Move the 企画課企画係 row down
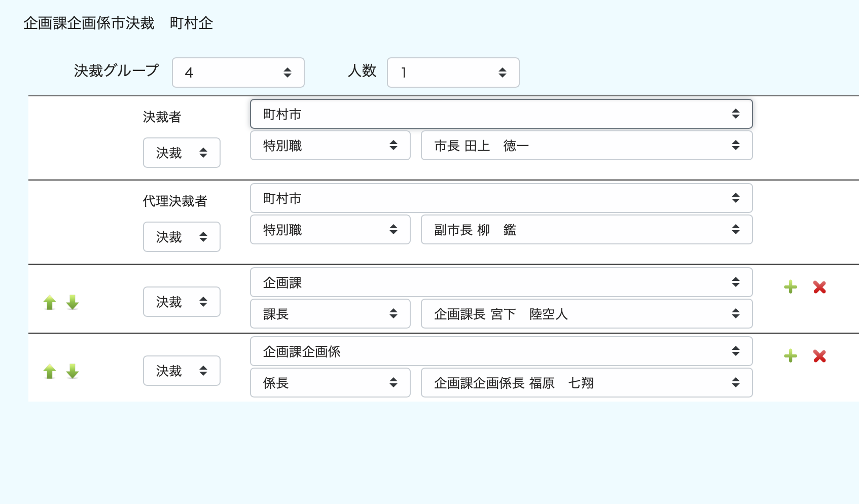The height and width of the screenshot is (504, 859). (73, 371)
